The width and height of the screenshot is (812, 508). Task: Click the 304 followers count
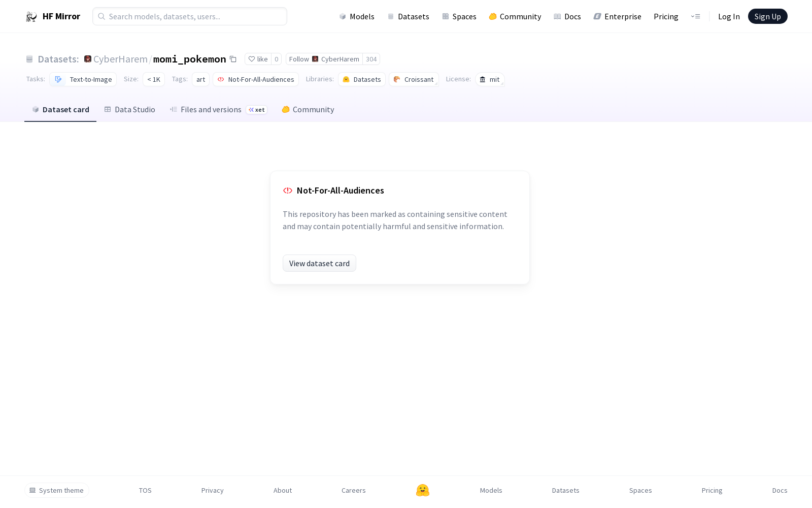pyautogui.click(x=371, y=59)
